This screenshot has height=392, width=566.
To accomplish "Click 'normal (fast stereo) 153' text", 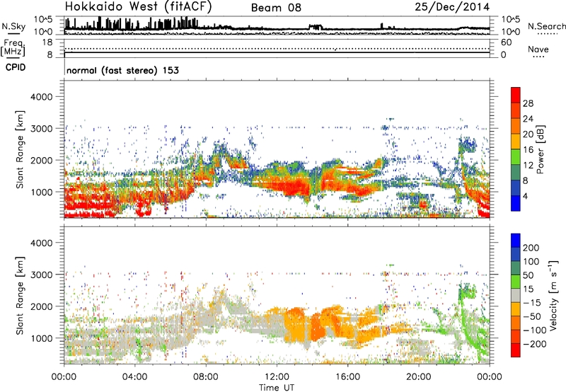I will (x=122, y=70).
